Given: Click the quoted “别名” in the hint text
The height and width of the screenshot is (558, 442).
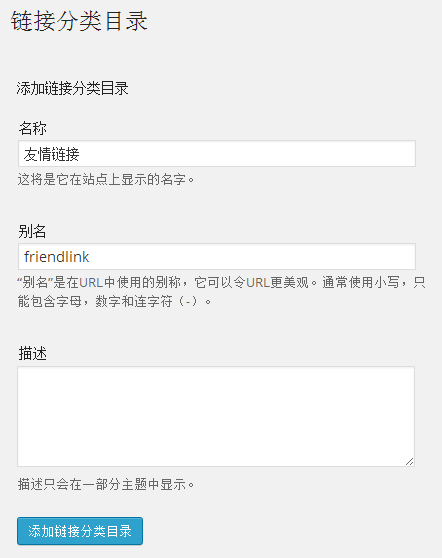Looking at the screenshot, I should (x=35, y=283).
